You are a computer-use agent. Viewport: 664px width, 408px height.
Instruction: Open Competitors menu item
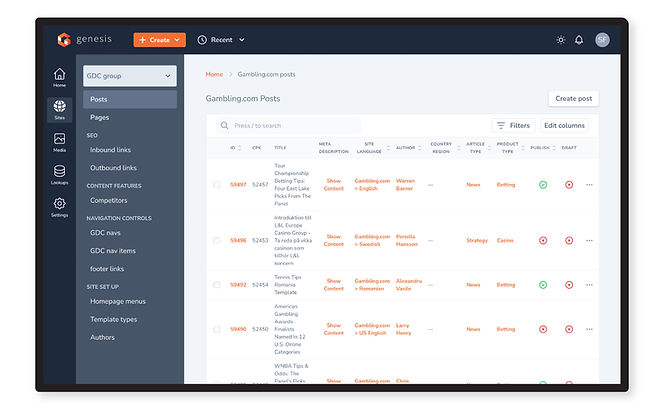point(108,200)
